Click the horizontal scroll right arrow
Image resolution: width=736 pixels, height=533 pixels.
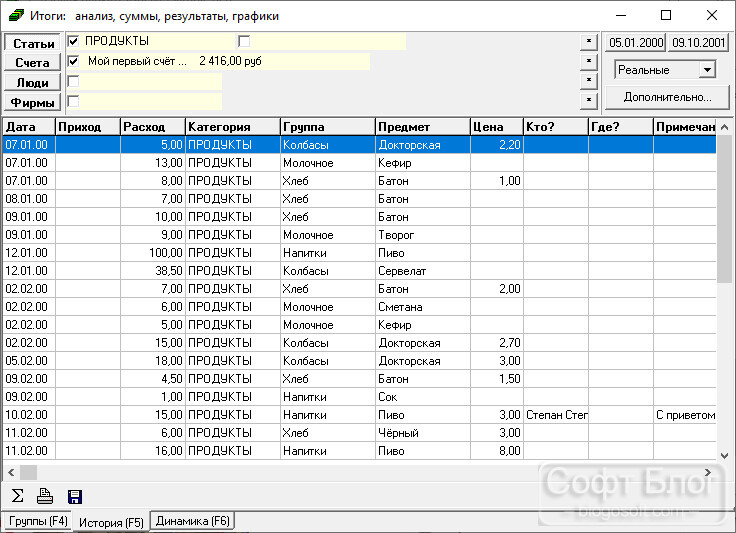pos(707,472)
